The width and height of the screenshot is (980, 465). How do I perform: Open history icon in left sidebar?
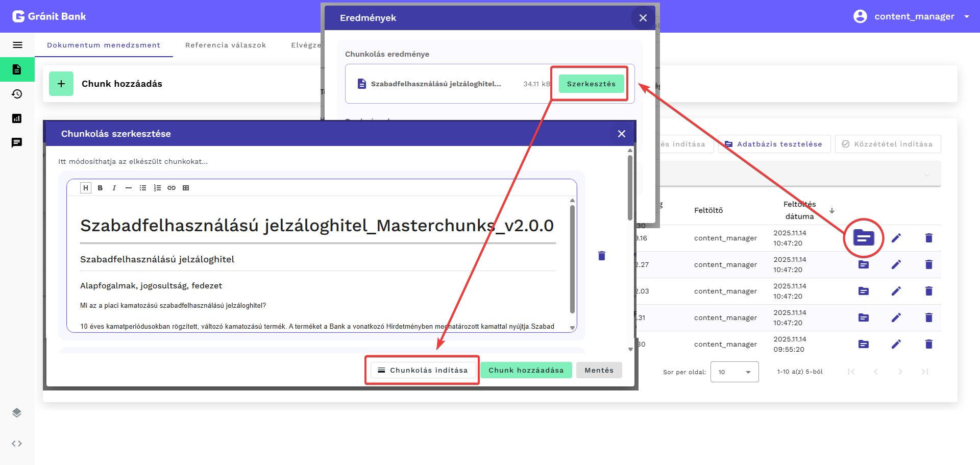(x=17, y=94)
